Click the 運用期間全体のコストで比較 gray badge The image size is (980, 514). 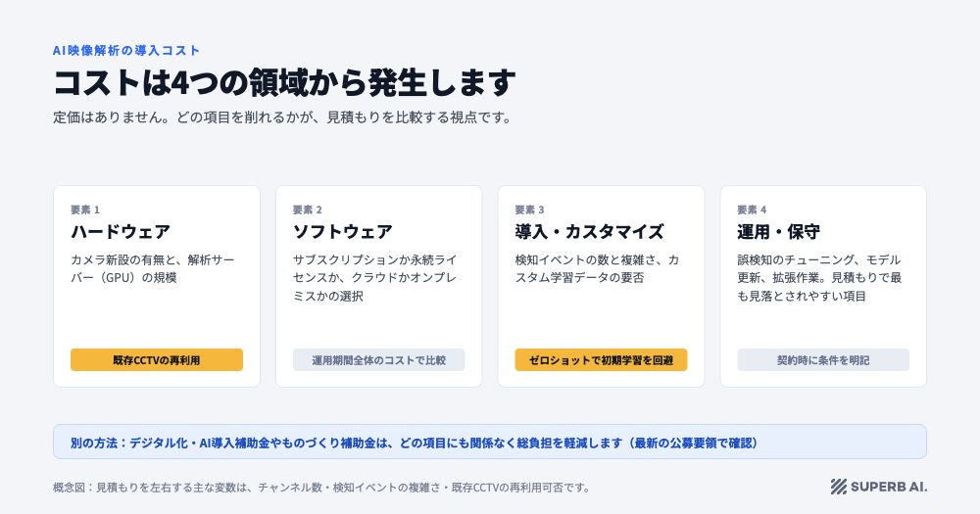tap(378, 359)
